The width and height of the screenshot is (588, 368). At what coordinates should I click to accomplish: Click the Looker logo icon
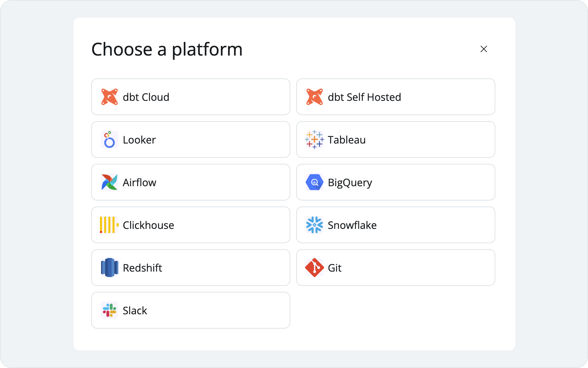point(109,139)
